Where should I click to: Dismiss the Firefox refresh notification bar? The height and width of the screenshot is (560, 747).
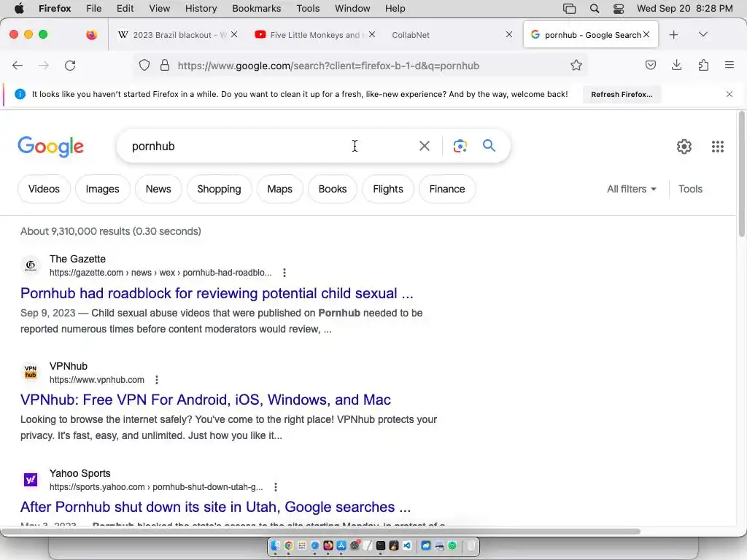729,94
